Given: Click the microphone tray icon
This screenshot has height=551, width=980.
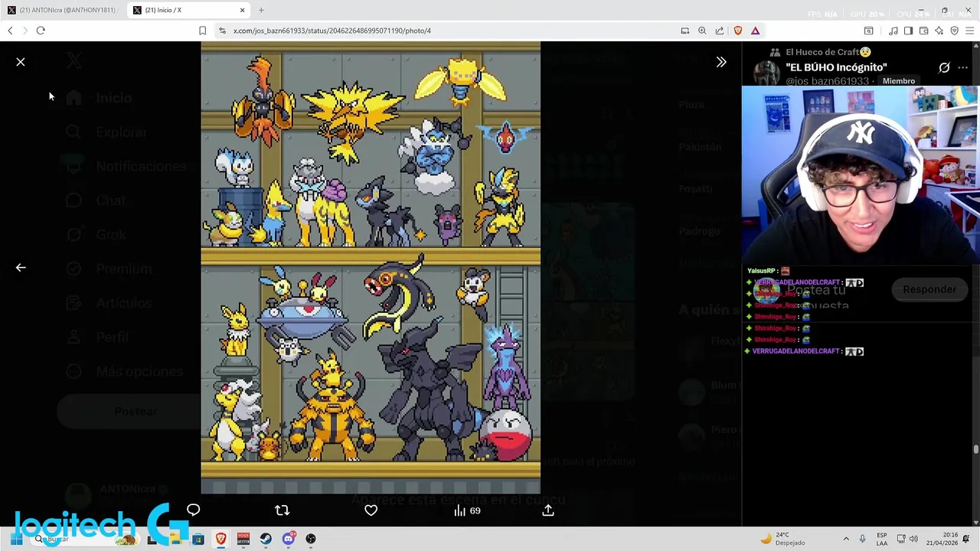Looking at the screenshot, I should 863,539.
